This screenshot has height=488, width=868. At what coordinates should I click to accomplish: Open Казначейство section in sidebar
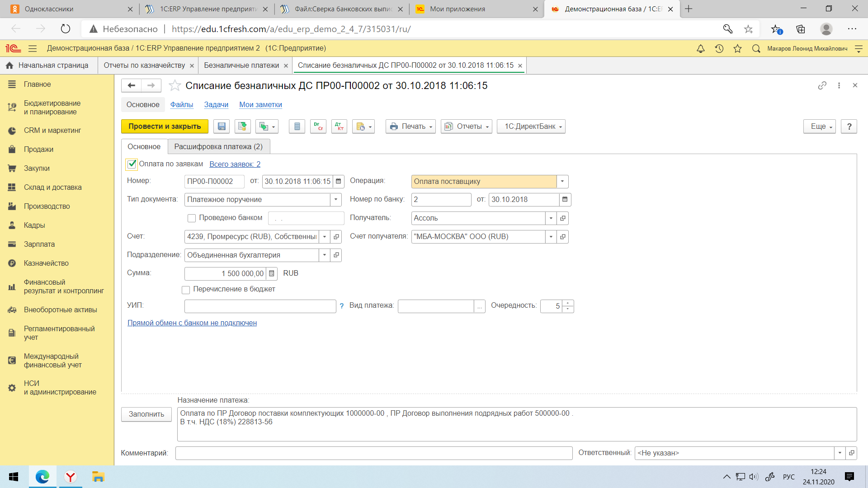coord(46,263)
